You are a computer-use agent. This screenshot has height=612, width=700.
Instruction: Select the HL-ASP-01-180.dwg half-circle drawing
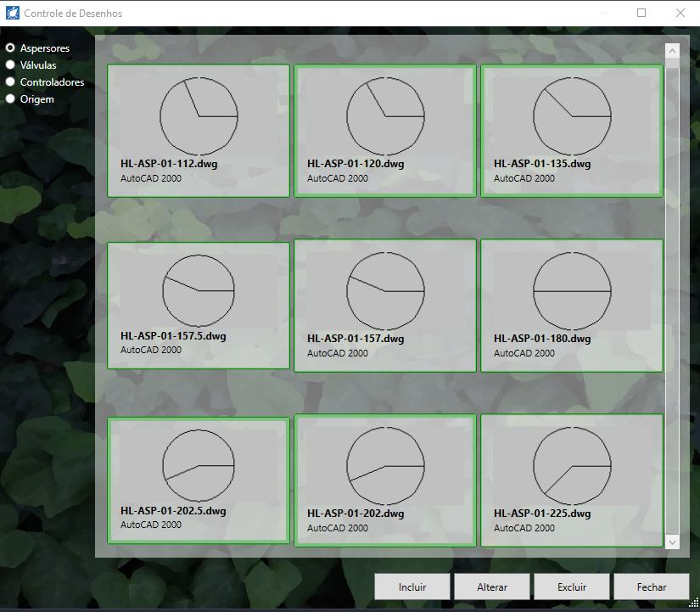pos(572,305)
